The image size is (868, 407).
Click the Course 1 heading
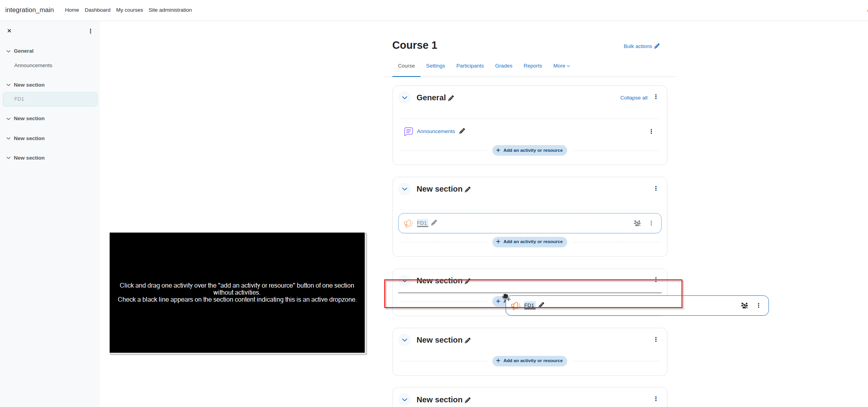coord(415,45)
